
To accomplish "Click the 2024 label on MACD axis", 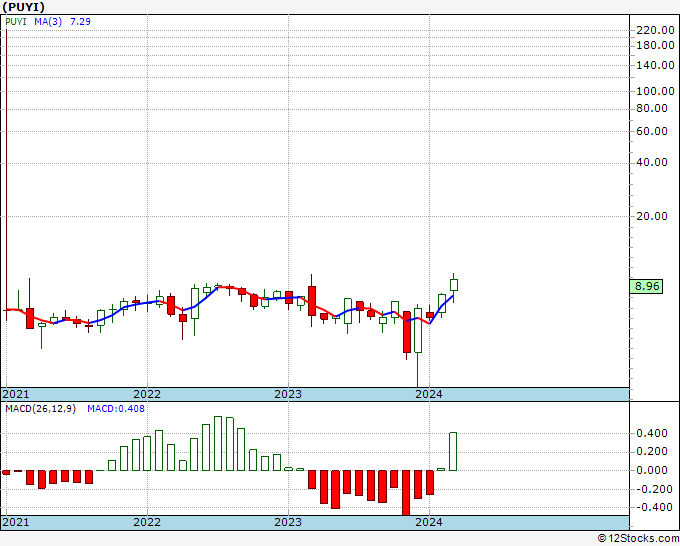I will 429,522.
